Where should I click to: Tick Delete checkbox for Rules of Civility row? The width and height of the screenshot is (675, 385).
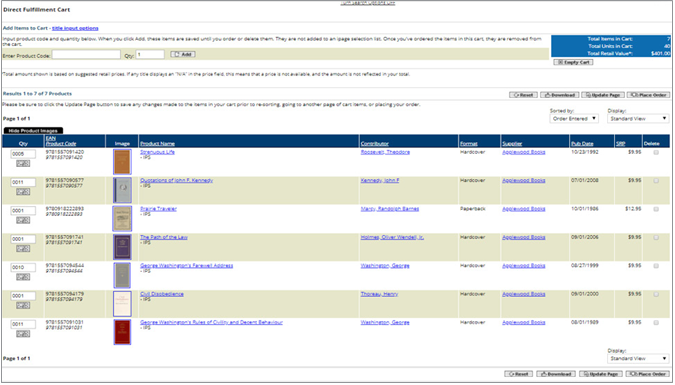tap(656, 323)
